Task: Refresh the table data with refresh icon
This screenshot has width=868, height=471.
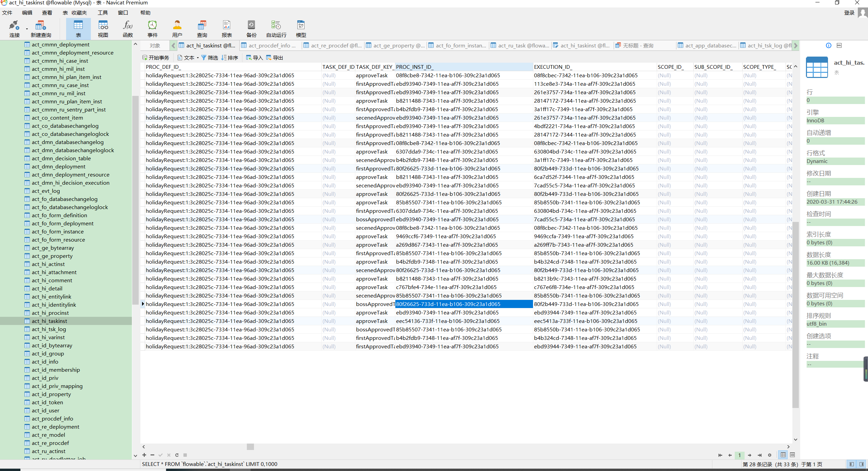Action: pyautogui.click(x=177, y=455)
